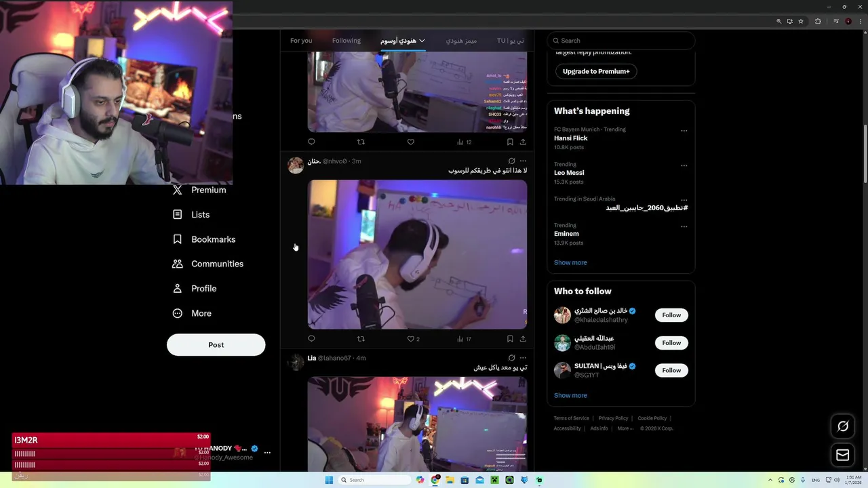
Task: Like حنان's post with 2 likes
Action: click(x=413, y=339)
